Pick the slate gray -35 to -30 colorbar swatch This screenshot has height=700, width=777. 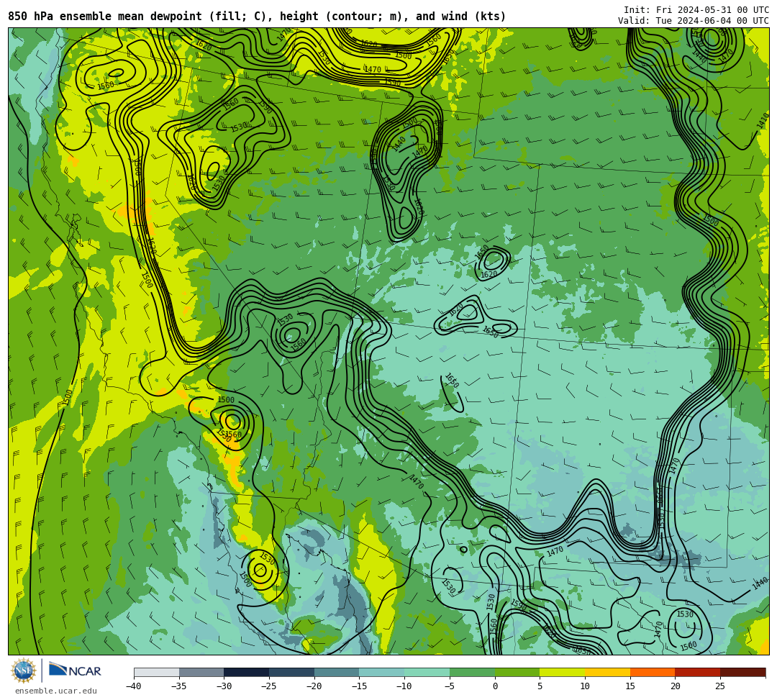click(201, 672)
